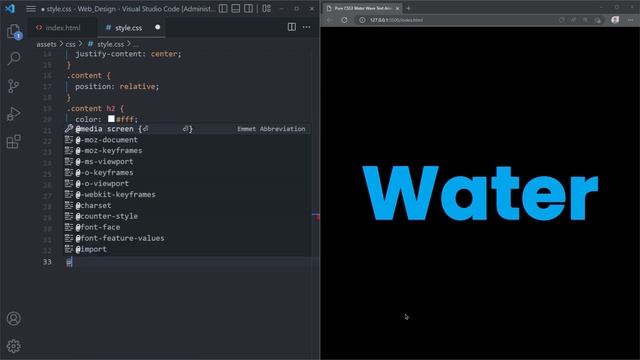
Task: Open the browser settings and more menu
Action: [631, 20]
